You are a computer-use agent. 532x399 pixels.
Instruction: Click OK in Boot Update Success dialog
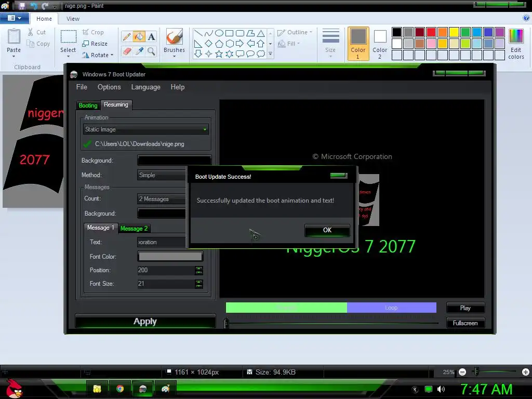[327, 230]
